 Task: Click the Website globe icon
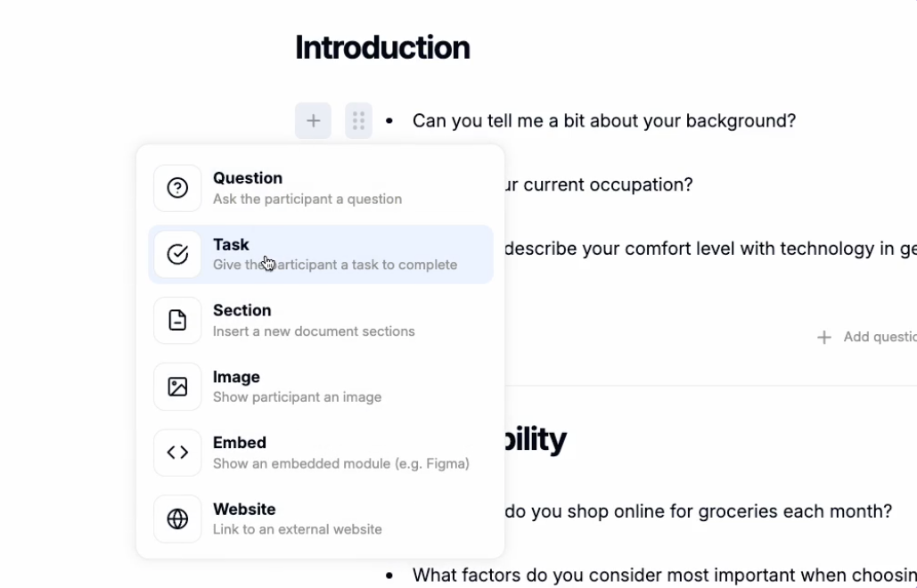click(177, 519)
